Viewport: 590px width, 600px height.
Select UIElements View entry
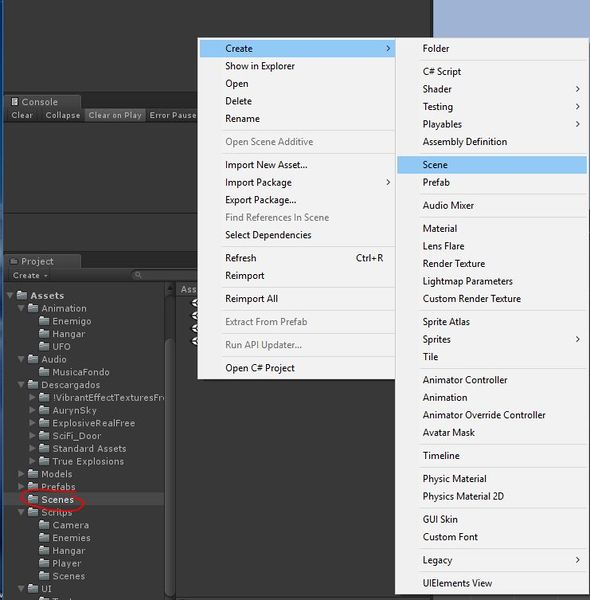pos(492,583)
